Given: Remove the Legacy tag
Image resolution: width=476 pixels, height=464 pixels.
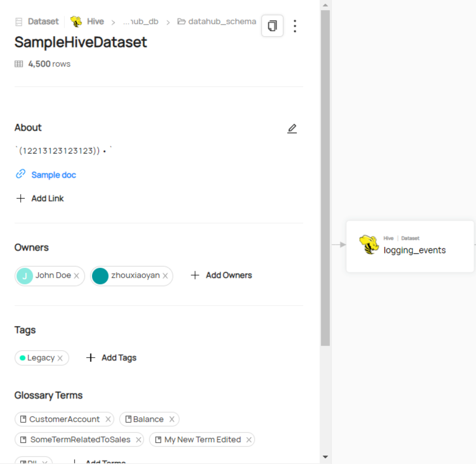Looking at the screenshot, I should tap(60, 358).
